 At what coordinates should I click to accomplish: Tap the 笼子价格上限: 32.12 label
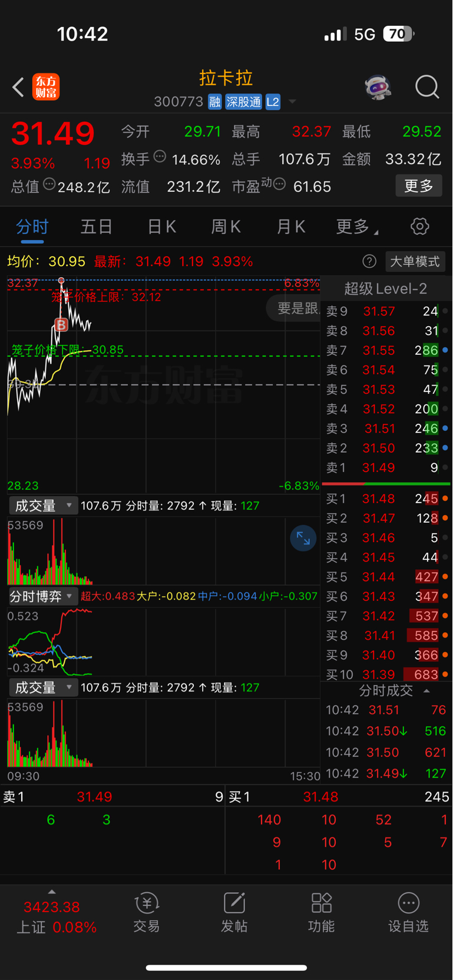106,297
